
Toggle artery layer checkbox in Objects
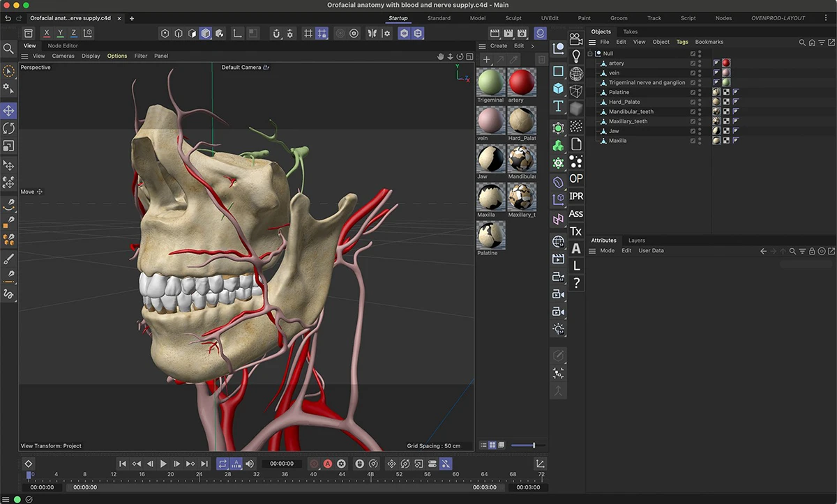click(693, 63)
